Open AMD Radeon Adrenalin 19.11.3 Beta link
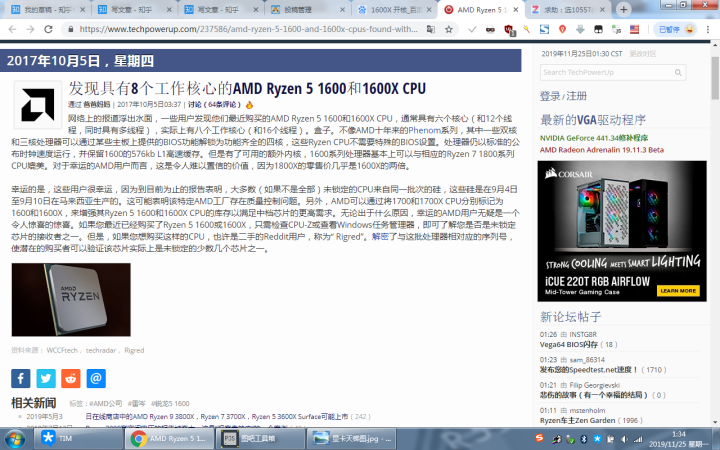 (x=602, y=150)
